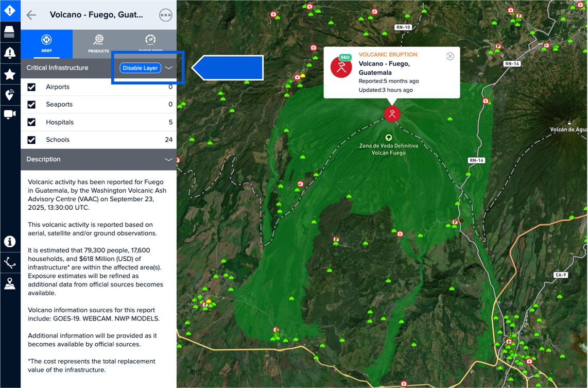Uncheck the Seaports checkbox

pos(31,105)
